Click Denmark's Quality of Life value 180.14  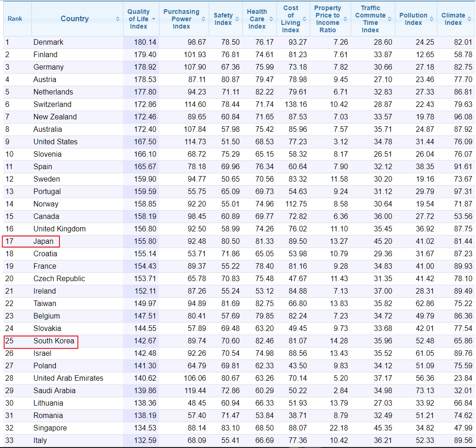(x=145, y=42)
